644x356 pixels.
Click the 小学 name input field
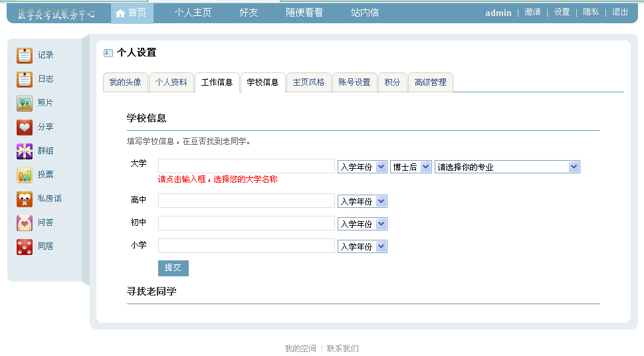(x=247, y=246)
